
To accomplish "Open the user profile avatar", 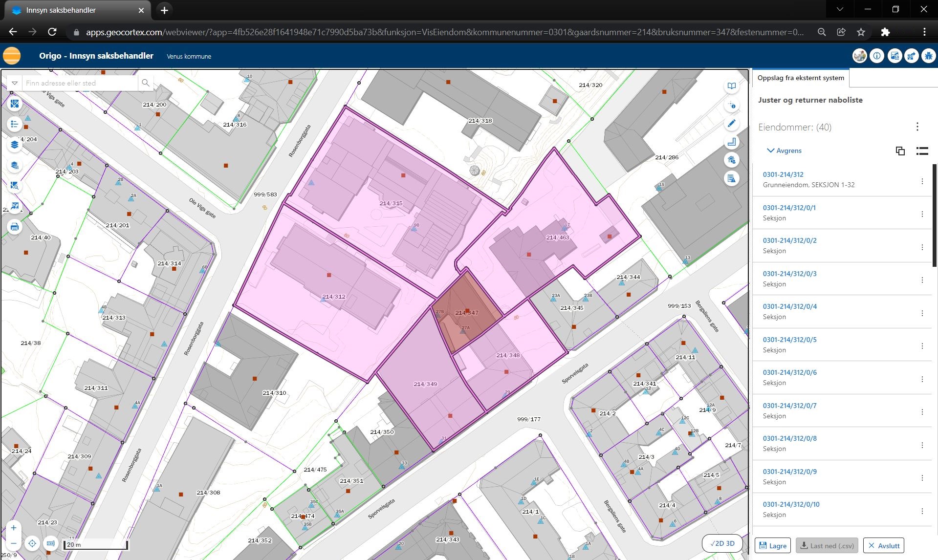I will coord(859,56).
